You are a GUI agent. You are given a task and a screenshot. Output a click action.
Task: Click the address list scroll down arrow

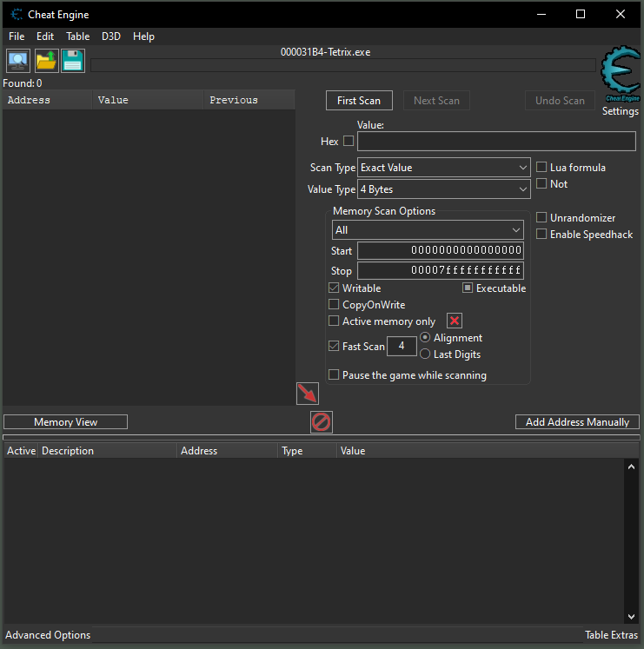coord(631,617)
